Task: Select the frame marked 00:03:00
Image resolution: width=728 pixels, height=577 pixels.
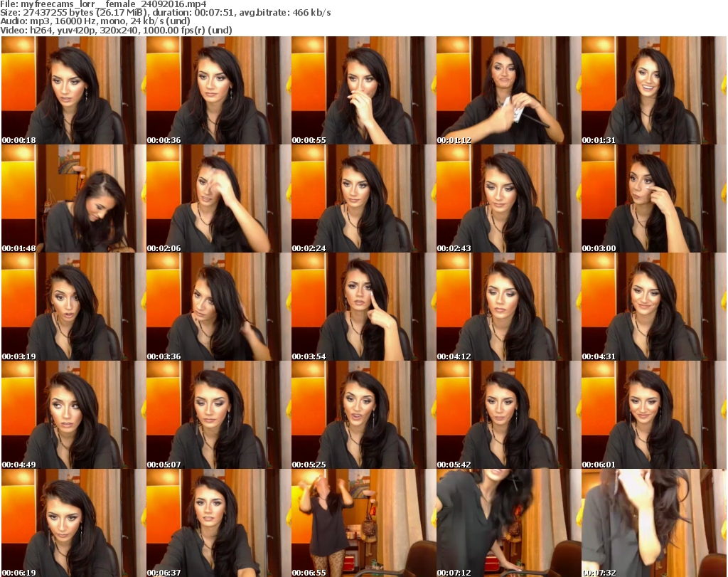Action: pyautogui.click(x=653, y=198)
